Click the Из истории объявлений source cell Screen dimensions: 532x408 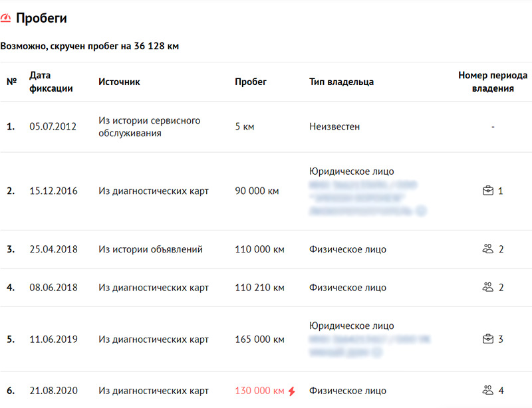pos(150,250)
